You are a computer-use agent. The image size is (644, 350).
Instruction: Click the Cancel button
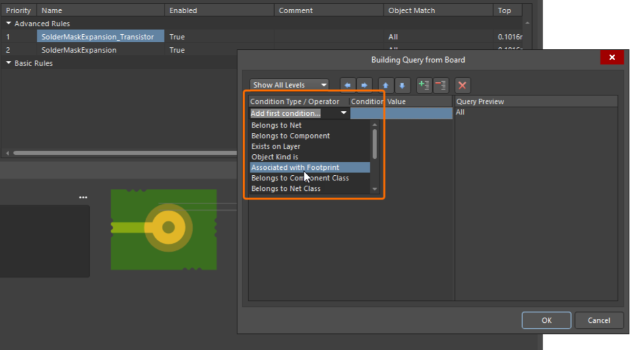599,320
